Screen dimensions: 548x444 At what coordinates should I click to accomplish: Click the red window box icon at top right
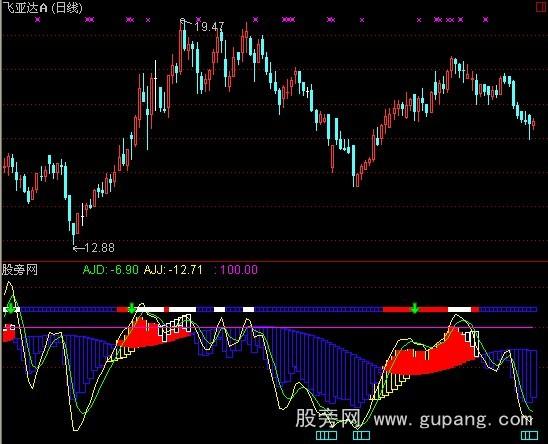click(x=542, y=7)
